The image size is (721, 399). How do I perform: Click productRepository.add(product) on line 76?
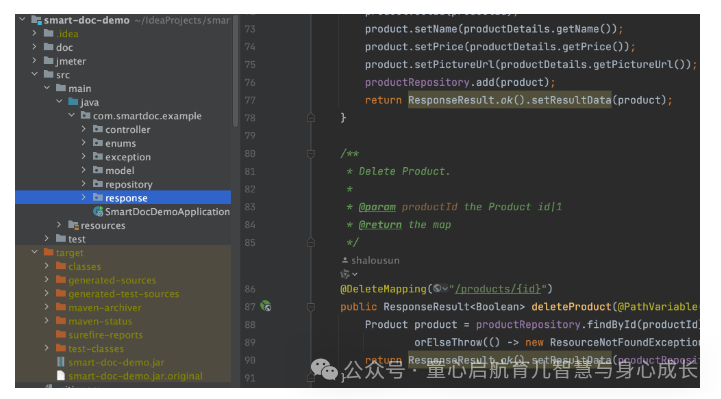click(x=457, y=82)
